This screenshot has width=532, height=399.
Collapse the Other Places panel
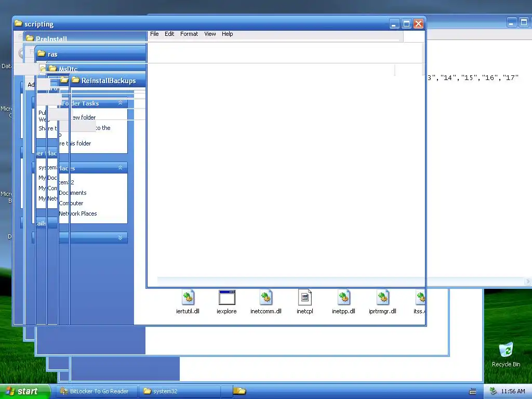pos(120,168)
